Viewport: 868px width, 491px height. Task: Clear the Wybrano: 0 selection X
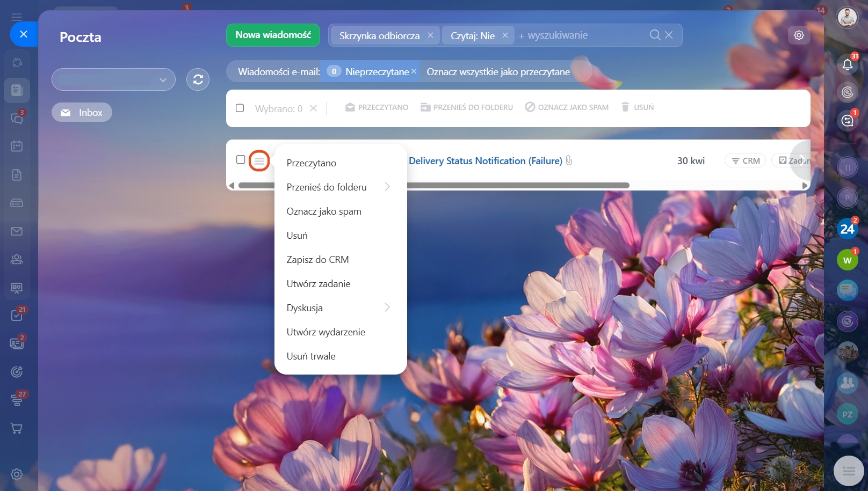313,108
